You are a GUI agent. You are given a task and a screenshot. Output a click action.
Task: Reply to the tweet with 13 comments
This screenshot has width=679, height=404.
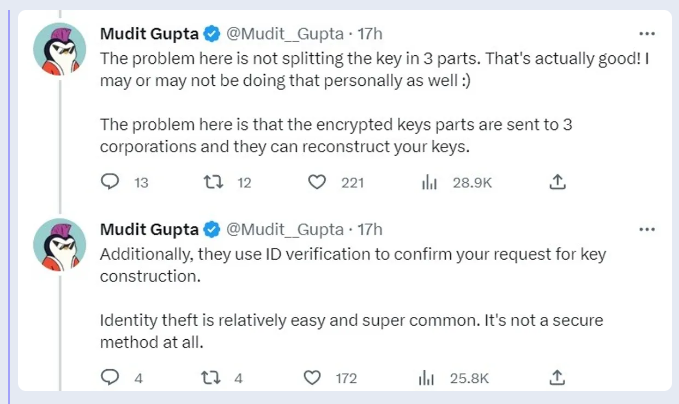(110, 182)
